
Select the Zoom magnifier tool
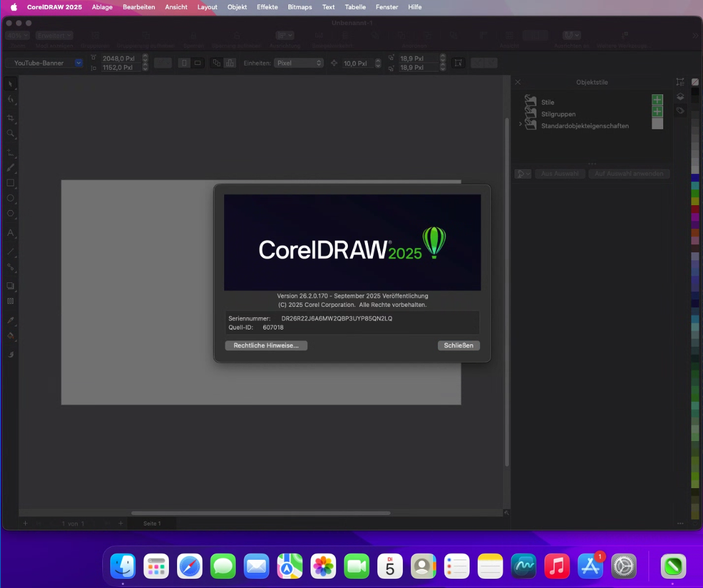click(10, 134)
